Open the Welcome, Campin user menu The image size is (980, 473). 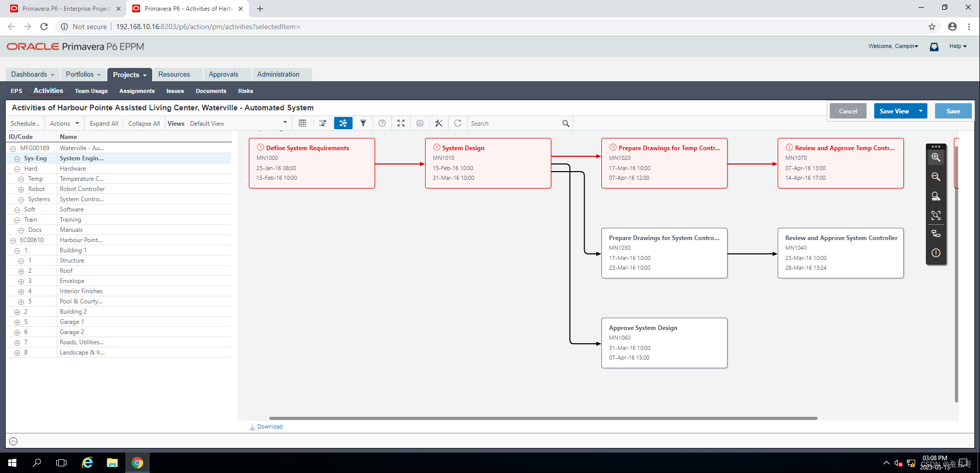click(893, 46)
